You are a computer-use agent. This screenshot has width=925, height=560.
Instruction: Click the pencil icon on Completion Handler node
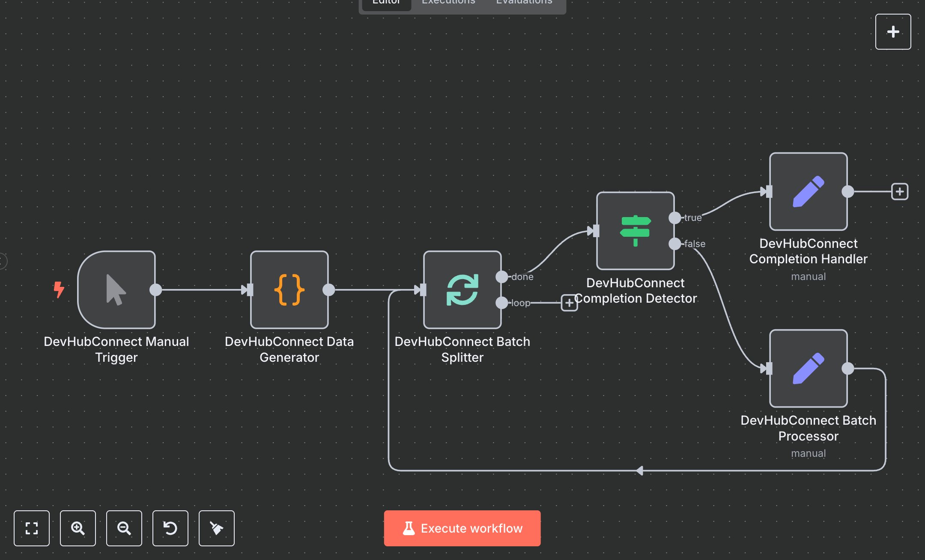pyautogui.click(x=808, y=191)
